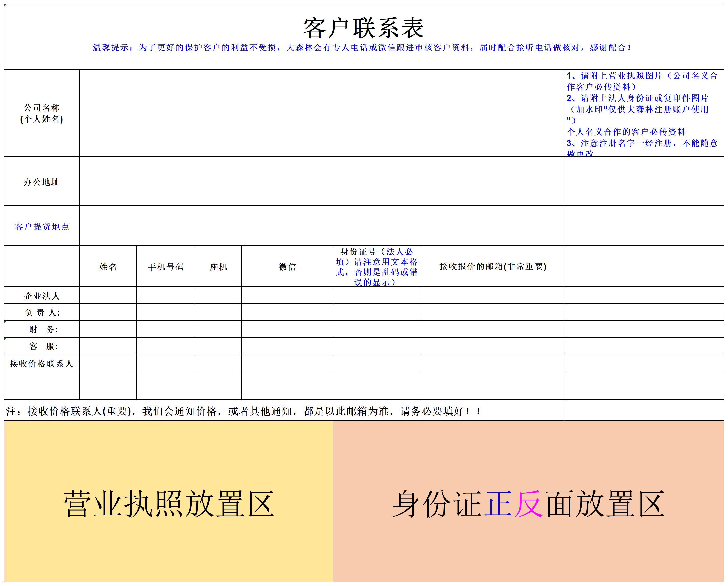The image size is (728, 586).
Task: Click the 个人名义合作的客户必传资料 line
Action: click(x=626, y=132)
